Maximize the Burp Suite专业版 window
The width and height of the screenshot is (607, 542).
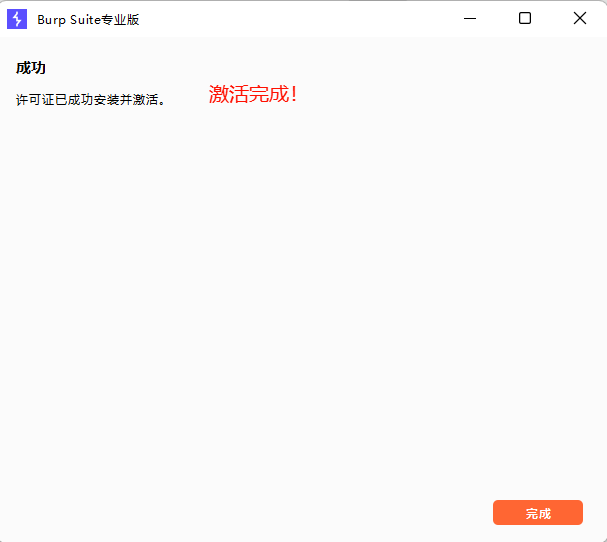pyautogui.click(x=525, y=18)
